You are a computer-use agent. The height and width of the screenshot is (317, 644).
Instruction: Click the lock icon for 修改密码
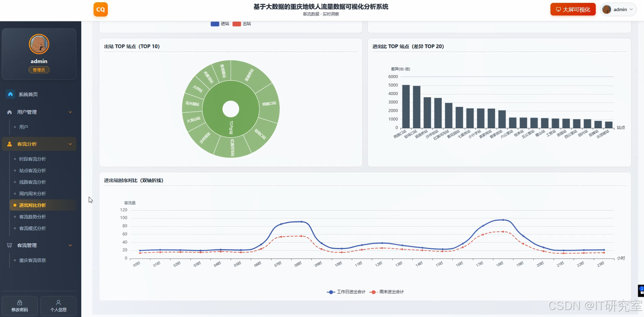pyautogui.click(x=20, y=303)
